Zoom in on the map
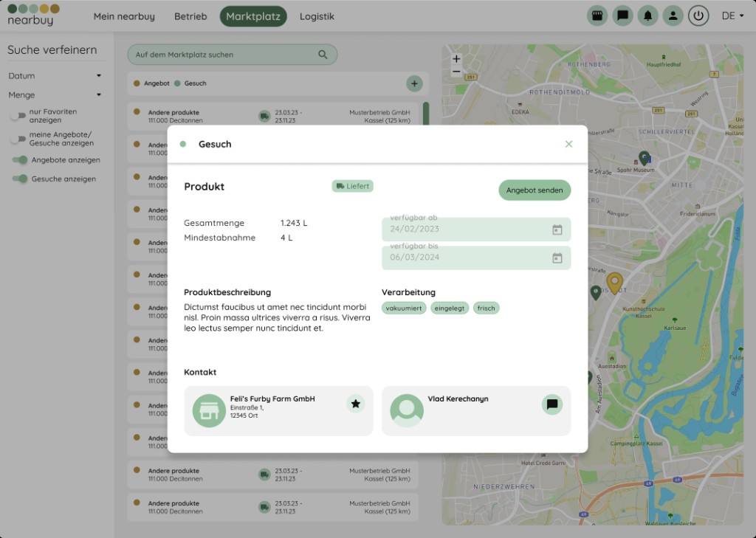This screenshot has height=538, width=756. 456,59
